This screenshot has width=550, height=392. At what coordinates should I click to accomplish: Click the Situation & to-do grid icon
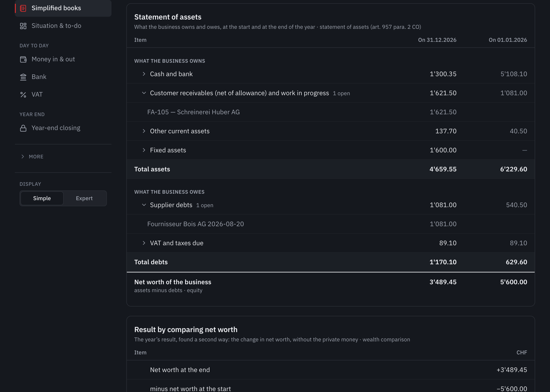point(23,26)
